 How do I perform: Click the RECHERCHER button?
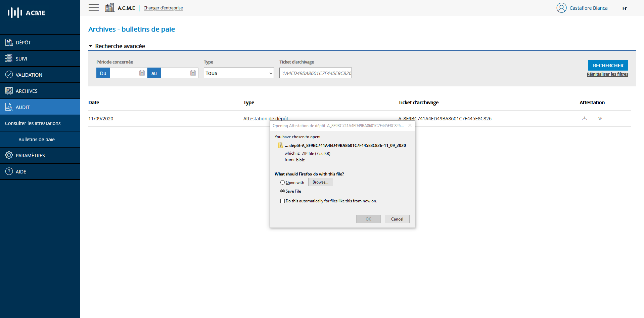pos(608,65)
